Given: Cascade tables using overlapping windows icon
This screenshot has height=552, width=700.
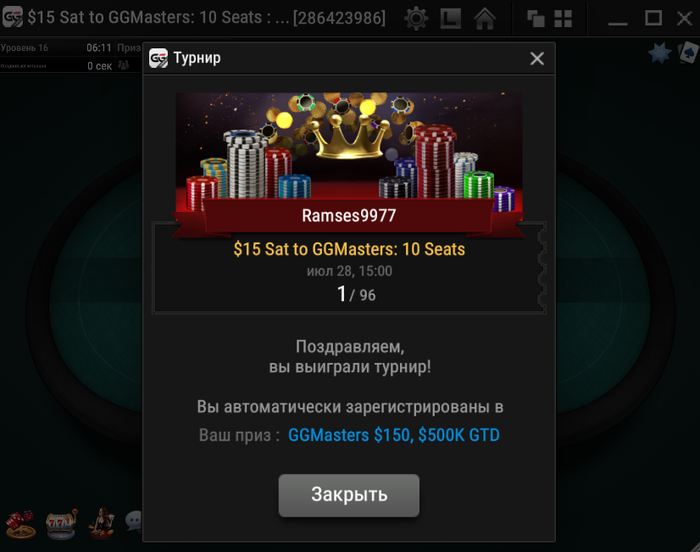Looking at the screenshot, I should coord(536,19).
